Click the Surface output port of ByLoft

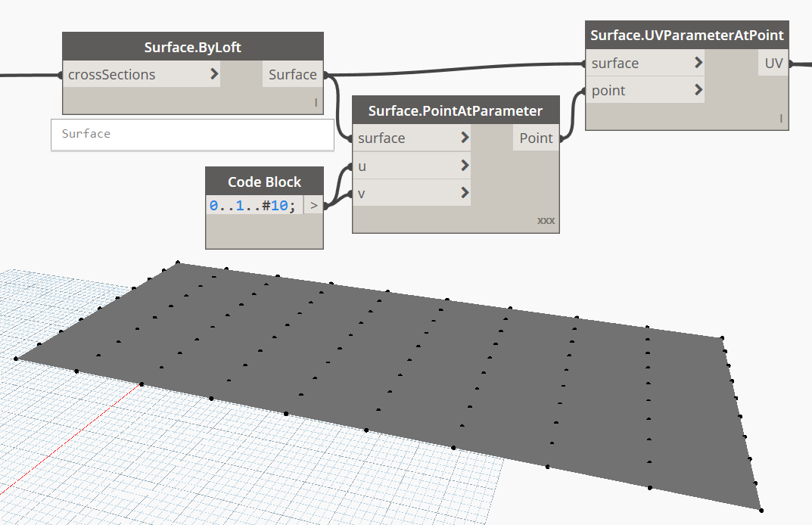pyautogui.click(x=292, y=74)
